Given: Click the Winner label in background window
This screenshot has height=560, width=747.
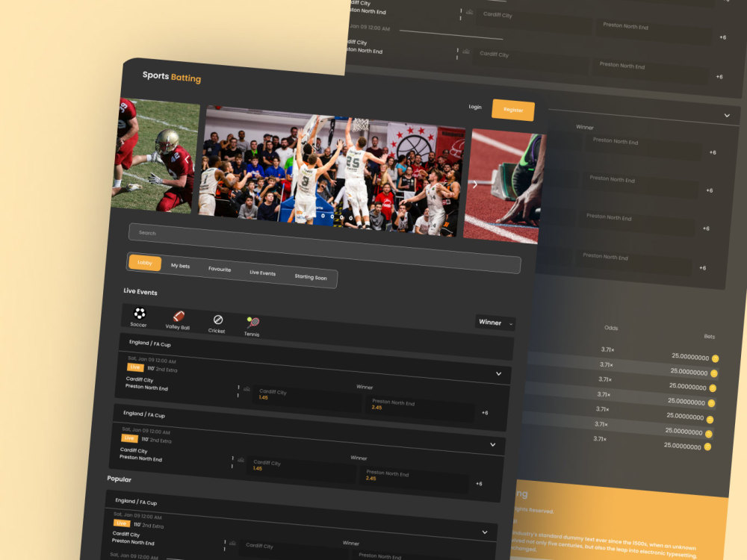Looking at the screenshot, I should 585,127.
